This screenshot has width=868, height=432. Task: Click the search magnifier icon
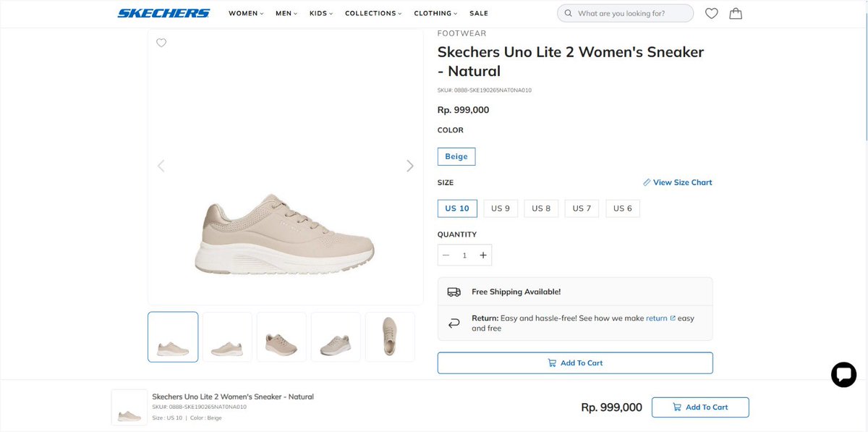pyautogui.click(x=568, y=13)
